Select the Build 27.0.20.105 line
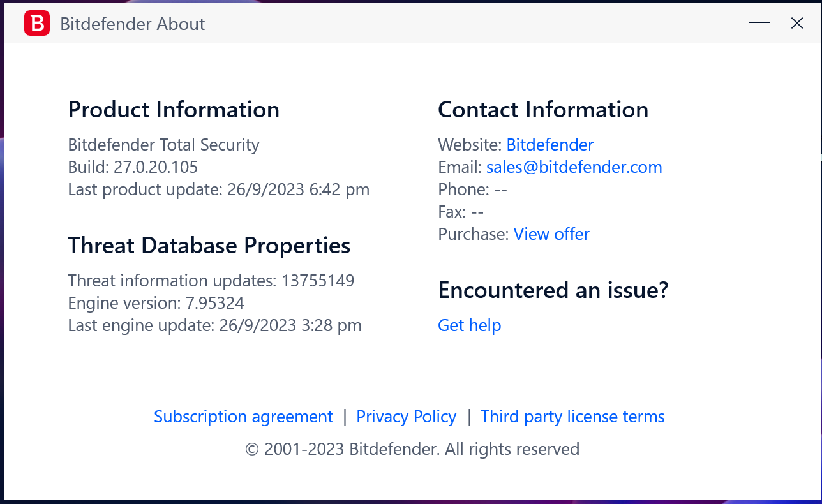The height and width of the screenshot is (504, 822). (x=133, y=167)
